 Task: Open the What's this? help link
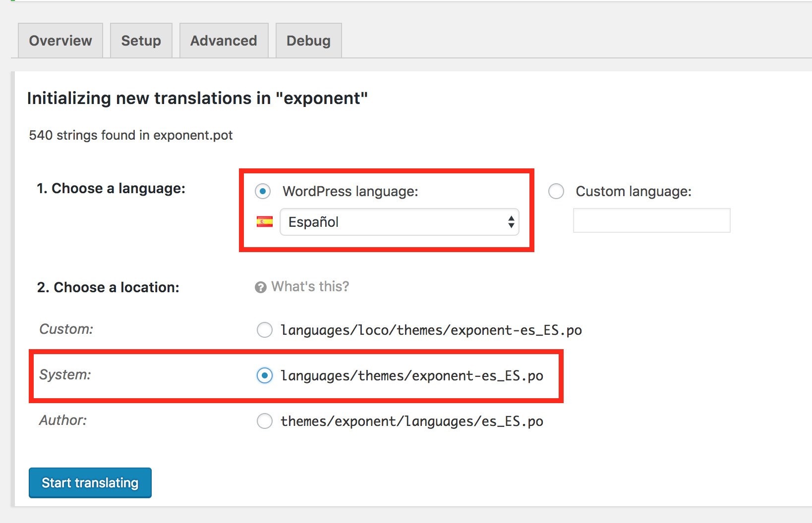coord(310,286)
